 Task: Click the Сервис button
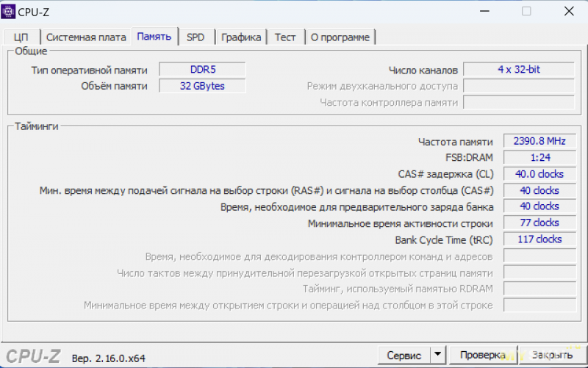tap(404, 355)
